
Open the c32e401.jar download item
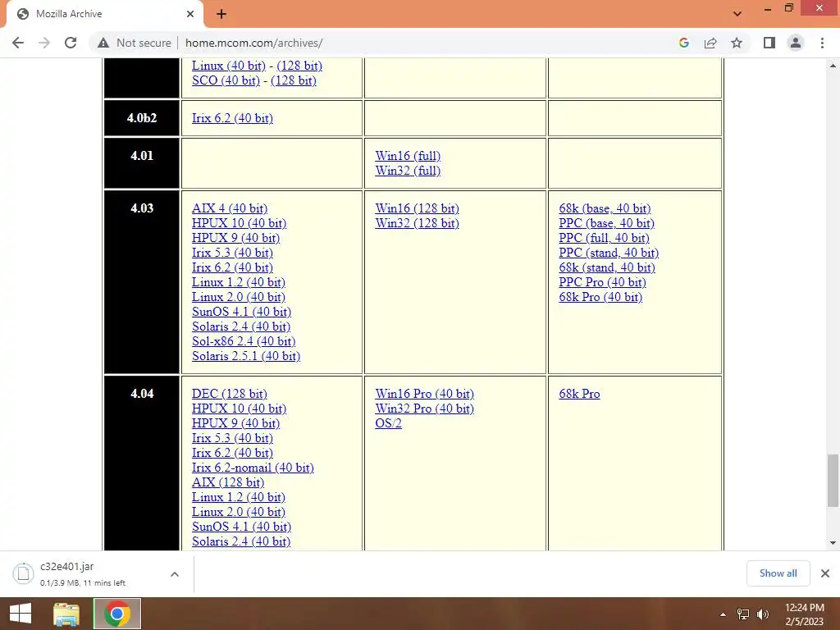(83, 574)
